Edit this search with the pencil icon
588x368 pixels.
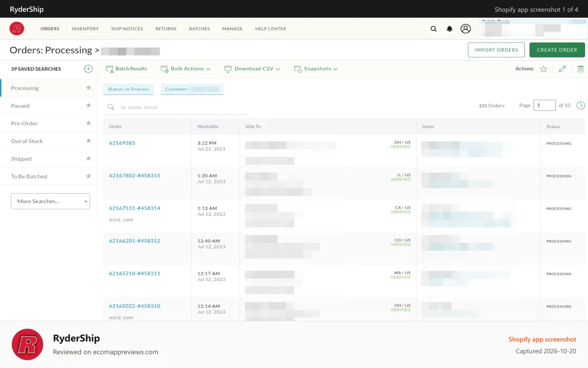click(x=562, y=69)
